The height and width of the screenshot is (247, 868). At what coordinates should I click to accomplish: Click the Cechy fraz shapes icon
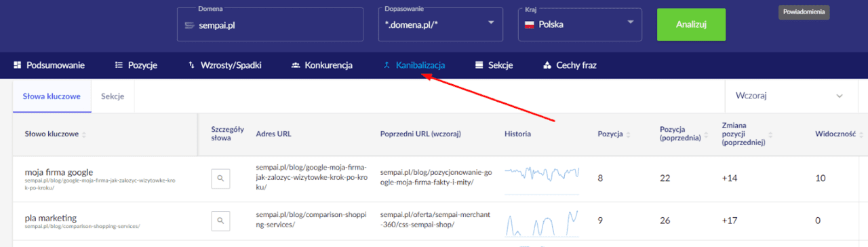[x=548, y=66]
